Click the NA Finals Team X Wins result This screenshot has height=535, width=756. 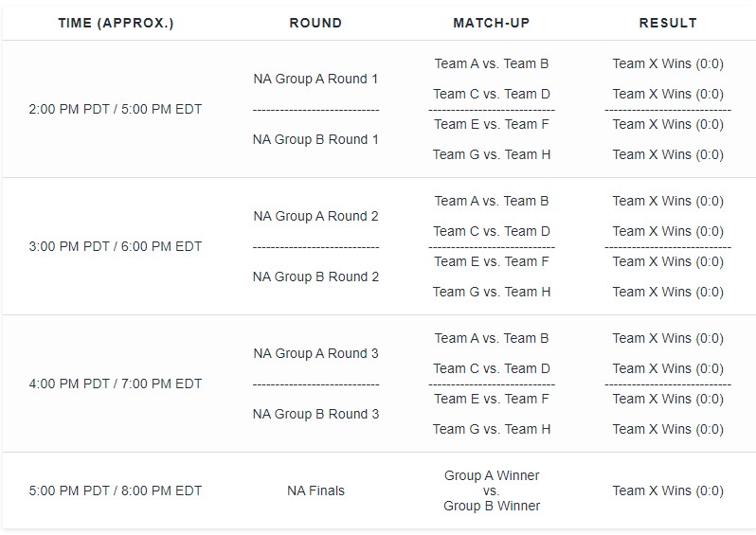pos(668,490)
